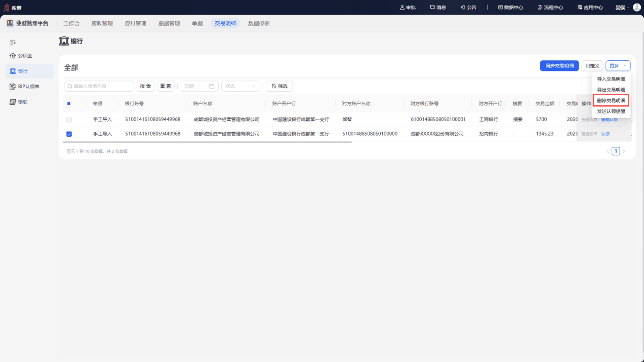Open 审批 approvals from top bar
Screen dimensions: 644x362
408,7
